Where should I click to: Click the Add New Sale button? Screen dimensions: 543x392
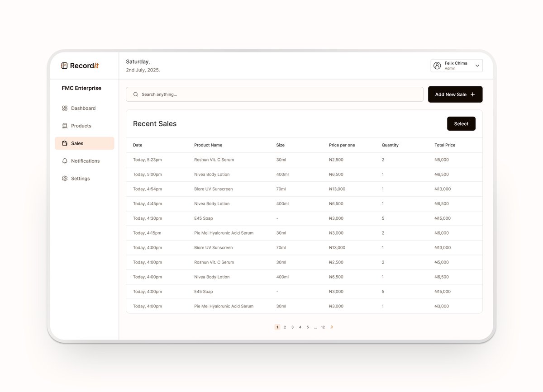tap(455, 94)
